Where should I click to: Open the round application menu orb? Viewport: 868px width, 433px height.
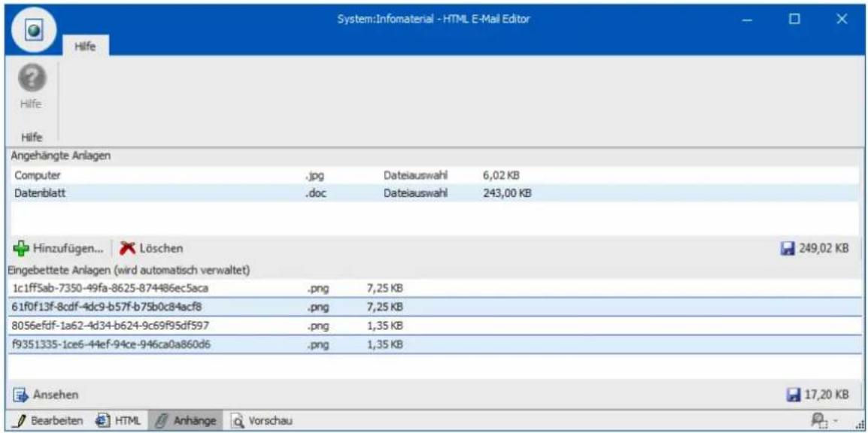click(x=32, y=31)
